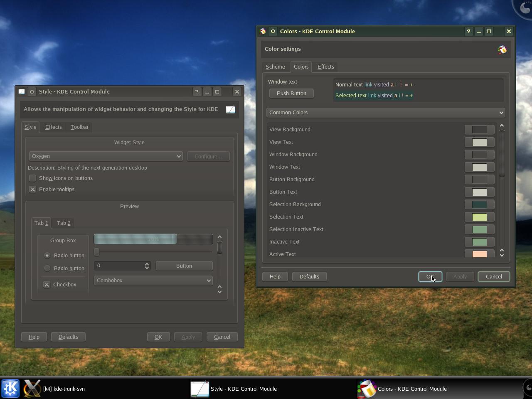Click the preview horizontal slider handle
This screenshot has height=399, width=532.
pyautogui.click(x=96, y=252)
